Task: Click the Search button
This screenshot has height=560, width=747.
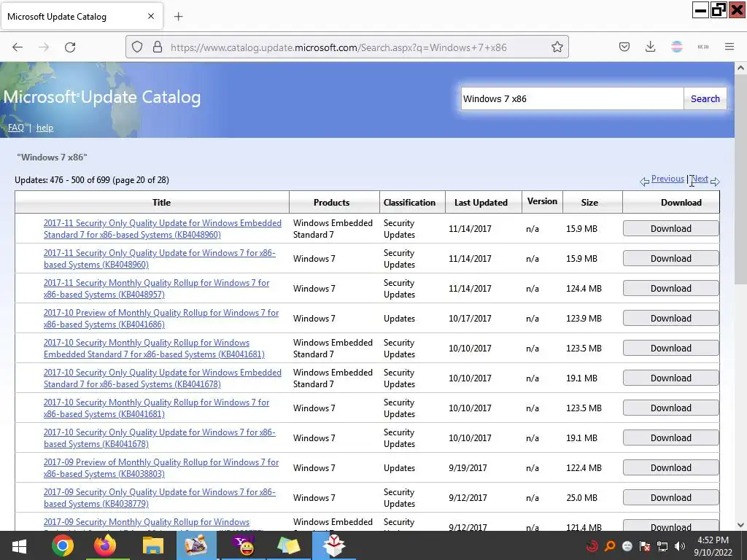Action: click(705, 98)
